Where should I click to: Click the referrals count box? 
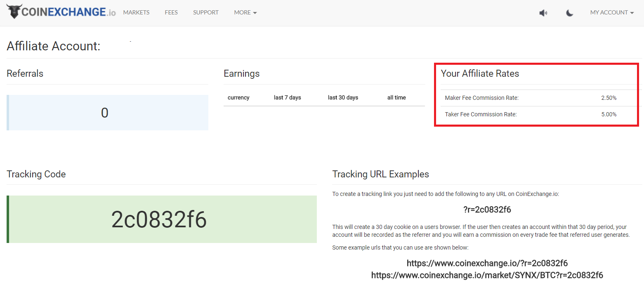click(107, 113)
